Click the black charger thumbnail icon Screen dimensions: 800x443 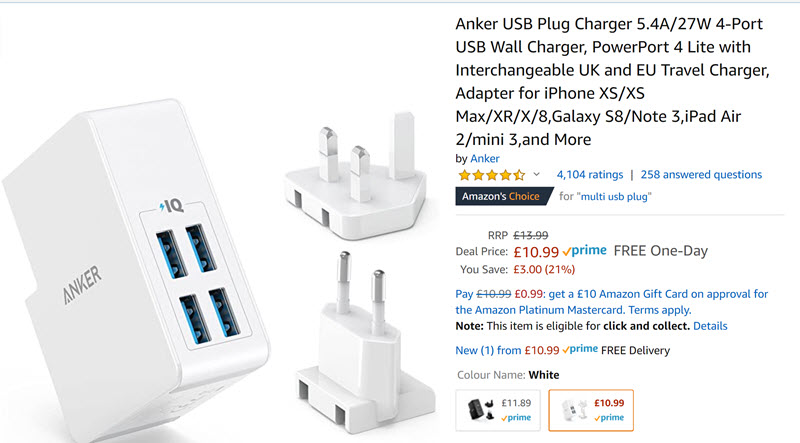coord(480,409)
